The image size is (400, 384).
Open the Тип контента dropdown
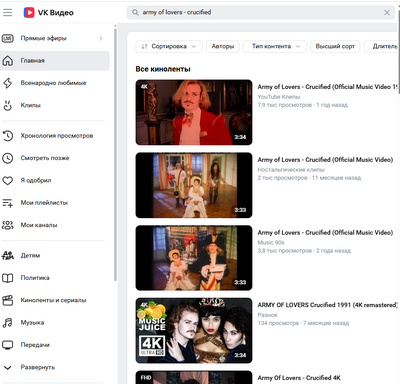tap(275, 46)
